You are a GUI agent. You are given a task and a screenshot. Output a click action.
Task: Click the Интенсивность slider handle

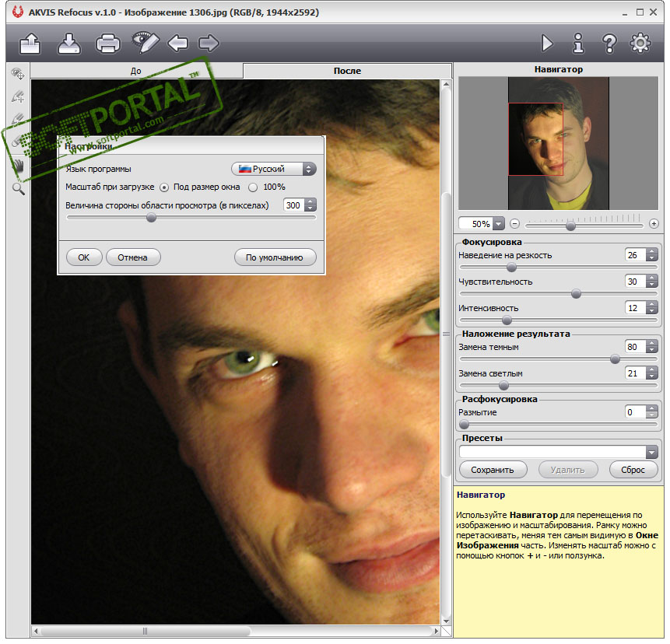507,320
